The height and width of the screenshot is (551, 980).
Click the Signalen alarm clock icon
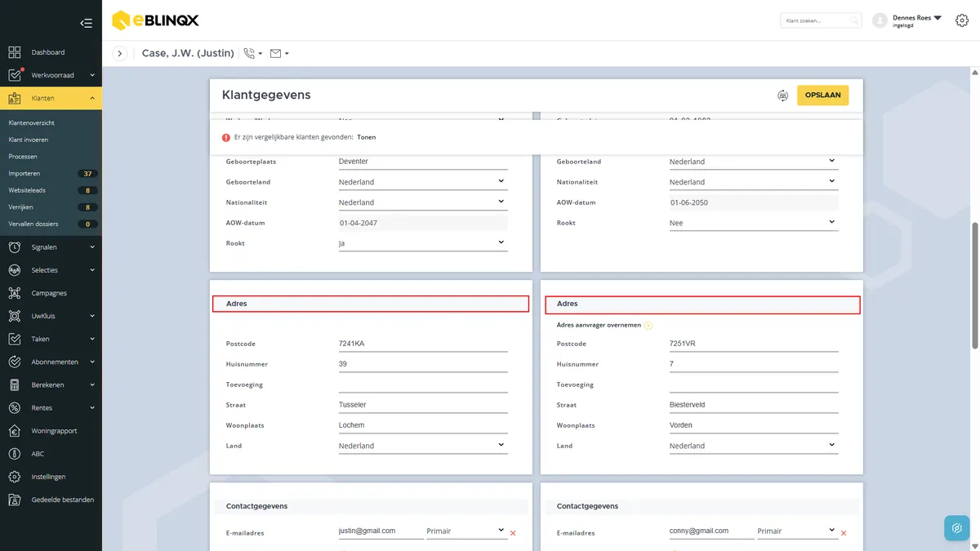[15, 247]
